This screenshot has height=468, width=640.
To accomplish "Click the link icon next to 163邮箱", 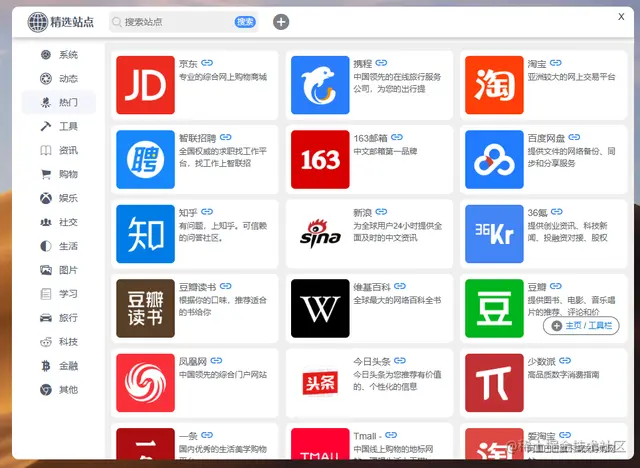I will coord(397,137).
